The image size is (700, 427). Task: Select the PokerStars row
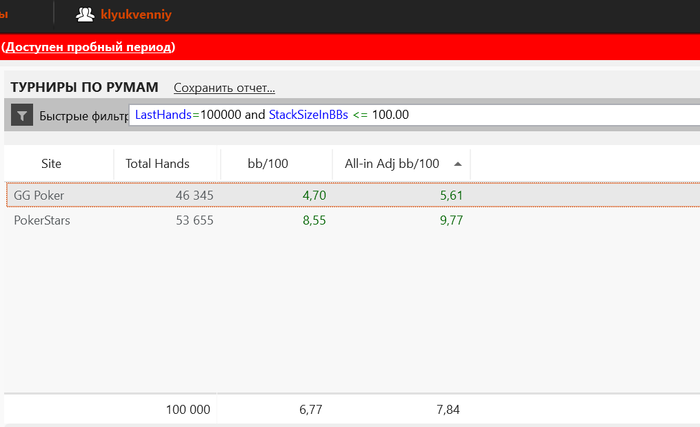point(353,220)
